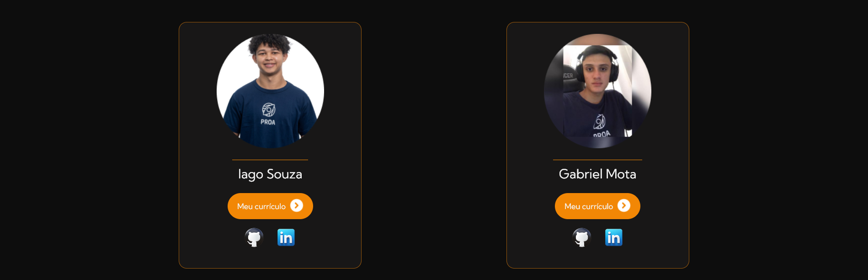This screenshot has width=868, height=280.
Task: Visit Gabriel Mota's LinkedIn icon
Action: pyautogui.click(x=614, y=237)
